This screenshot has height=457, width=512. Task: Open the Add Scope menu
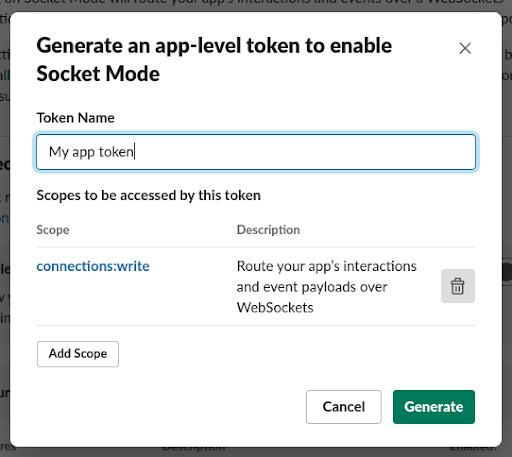(x=78, y=354)
